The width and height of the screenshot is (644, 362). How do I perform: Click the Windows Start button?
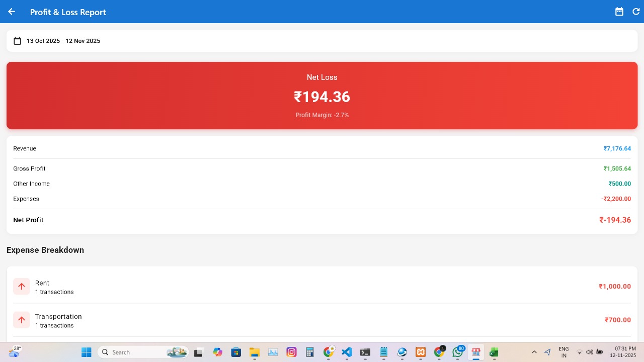tap(87, 352)
